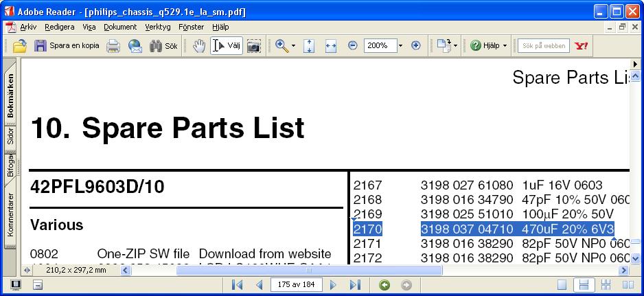
Task: Open the Dokument menu
Action: click(x=120, y=27)
